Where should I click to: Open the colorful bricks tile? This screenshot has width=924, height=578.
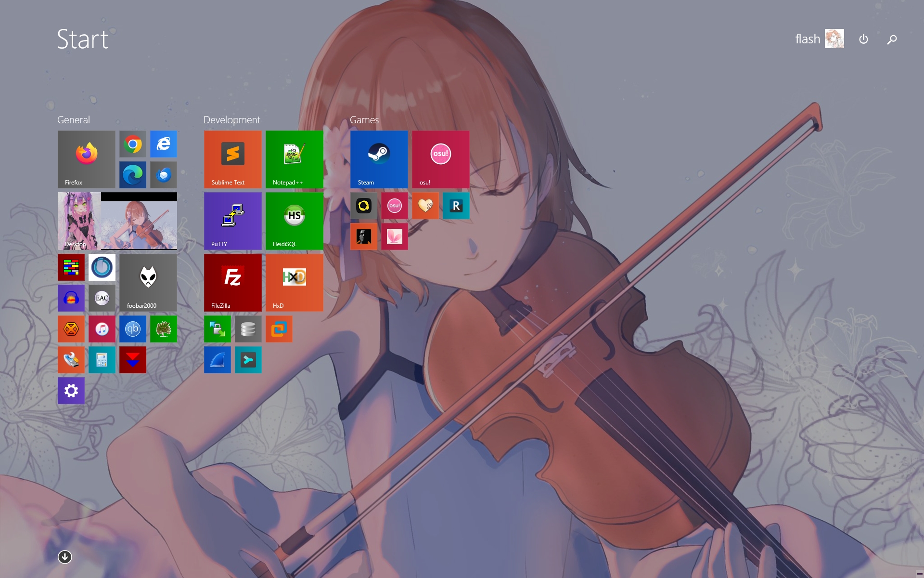coord(71,267)
